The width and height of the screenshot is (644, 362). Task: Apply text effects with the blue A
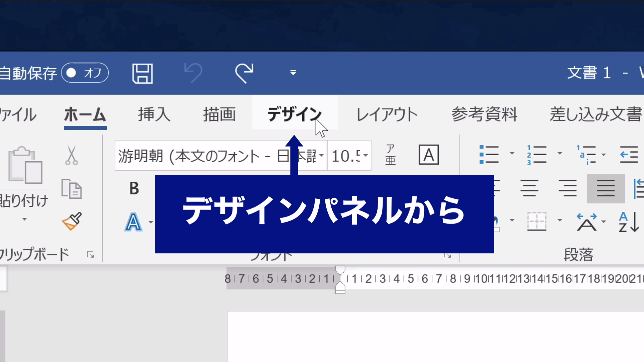133,222
